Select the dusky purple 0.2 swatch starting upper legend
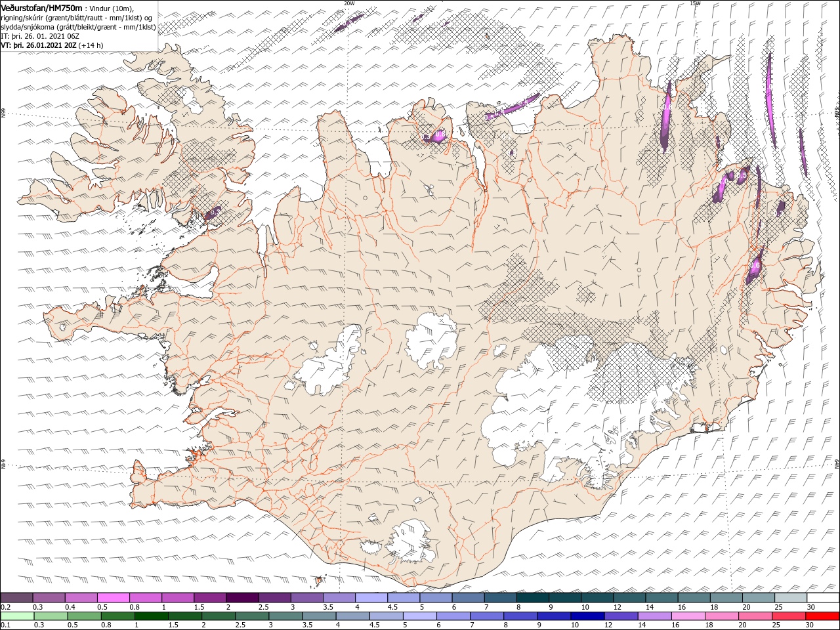Screen dimensions: 840x630 coord(16,598)
